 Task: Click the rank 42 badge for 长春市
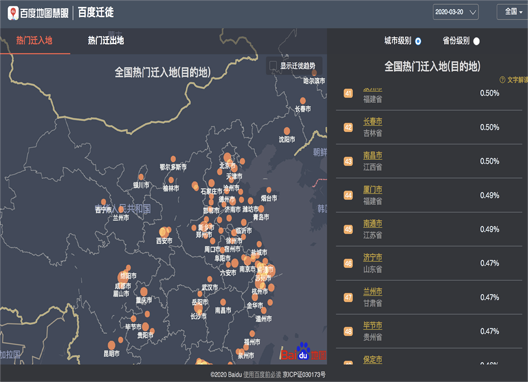pyautogui.click(x=348, y=127)
